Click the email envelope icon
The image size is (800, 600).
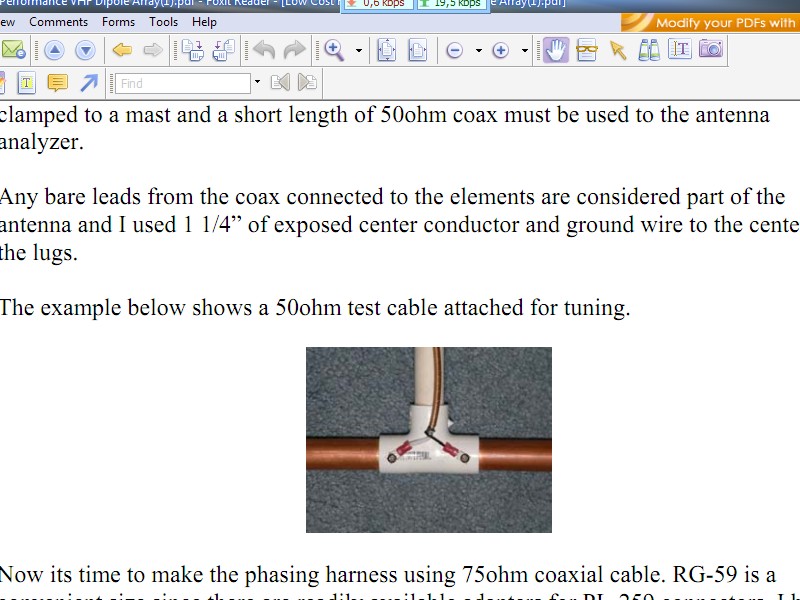pos(12,50)
